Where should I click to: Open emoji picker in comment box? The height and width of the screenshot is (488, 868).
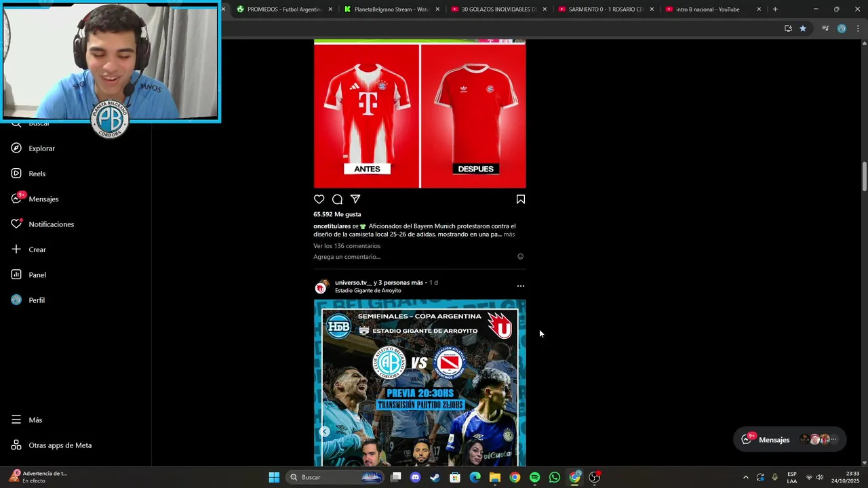tap(521, 257)
